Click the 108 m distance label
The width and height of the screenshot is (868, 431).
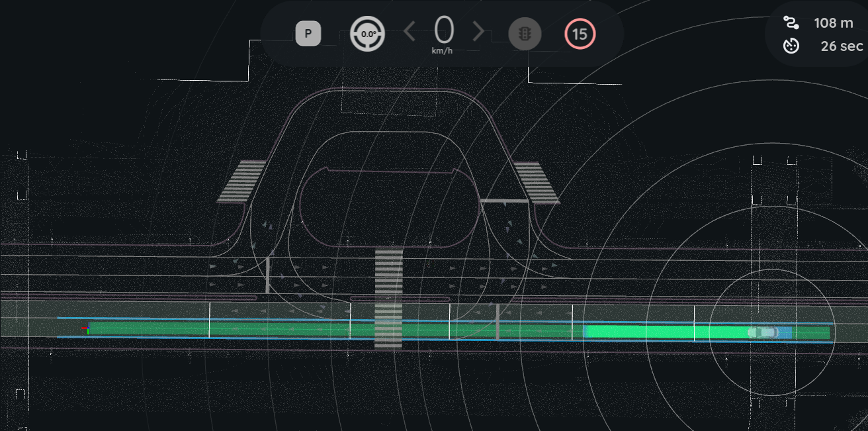point(833,23)
